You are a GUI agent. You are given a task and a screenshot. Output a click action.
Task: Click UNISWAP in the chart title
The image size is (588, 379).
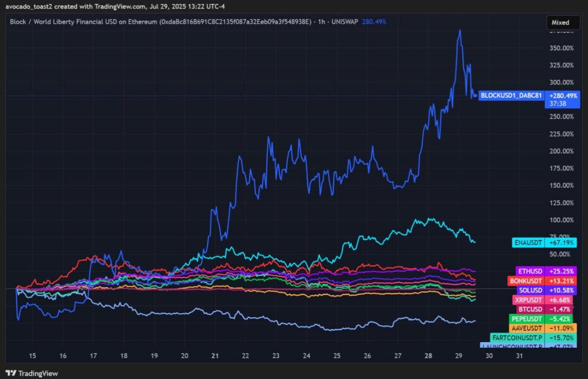[x=345, y=22]
